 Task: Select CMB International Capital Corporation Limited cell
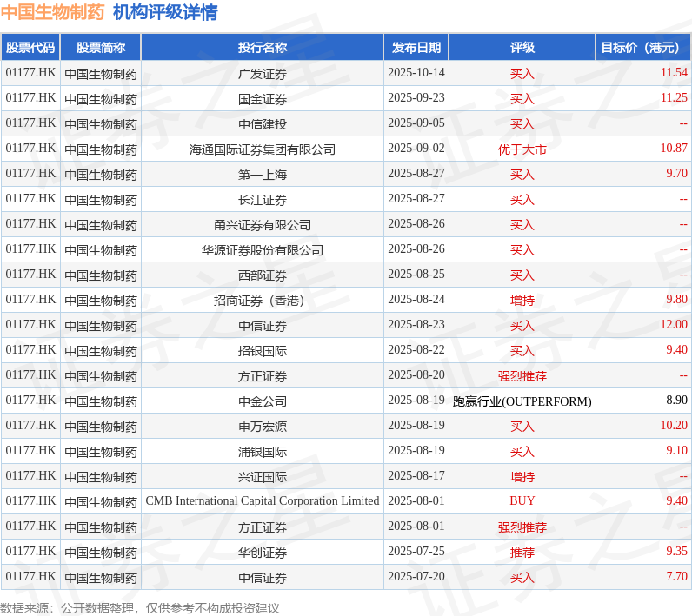coord(263,501)
